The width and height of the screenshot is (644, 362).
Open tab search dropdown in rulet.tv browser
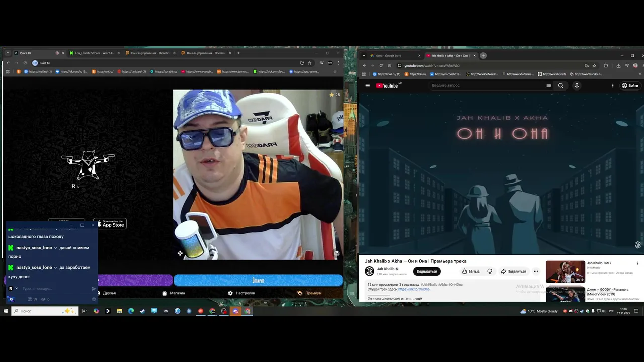pos(8,53)
